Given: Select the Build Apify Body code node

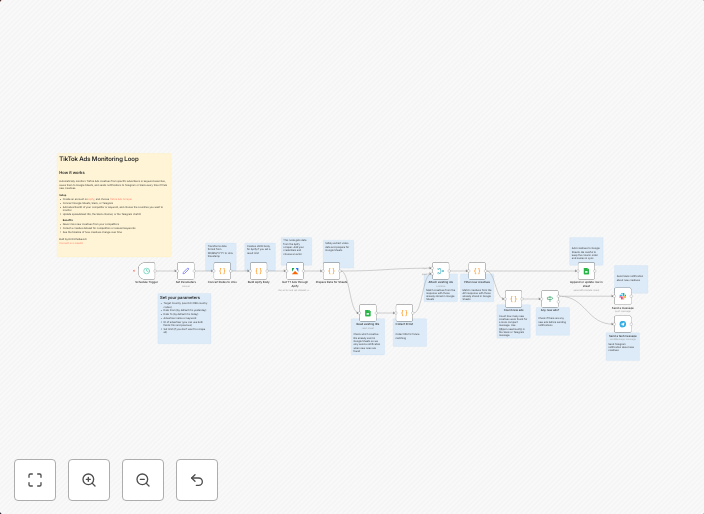Looking at the screenshot, I should 259,271.
